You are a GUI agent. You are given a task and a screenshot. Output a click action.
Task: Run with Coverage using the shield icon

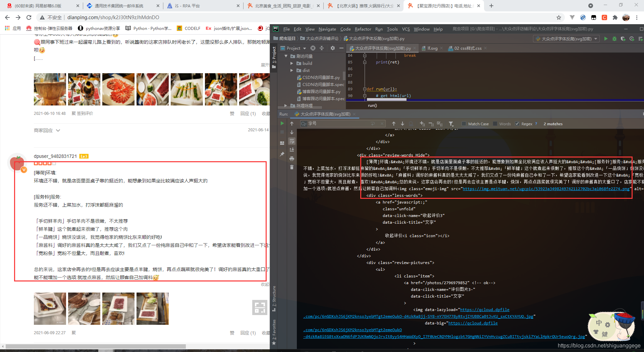click(623, 39)
